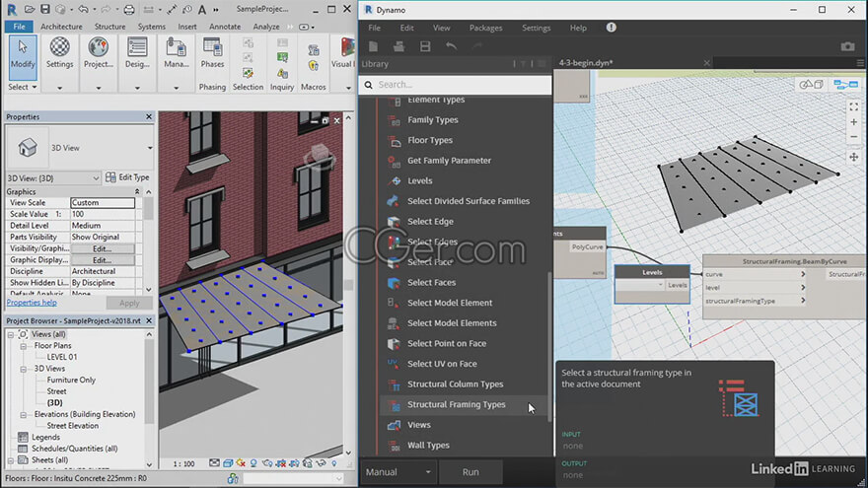868x488 pixels.
Task: Select Structural Framing Types in library
Action: pyautogui.click(x=456, y=404)
